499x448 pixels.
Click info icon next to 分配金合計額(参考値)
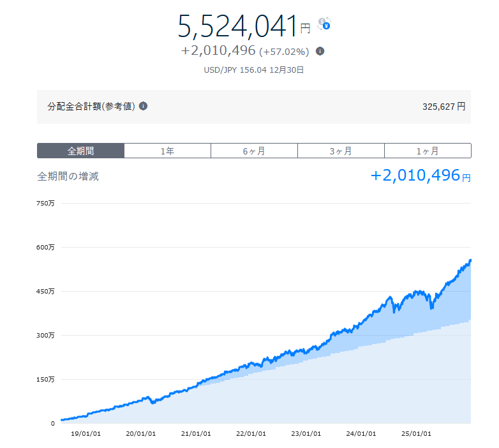tap(143, 106)
